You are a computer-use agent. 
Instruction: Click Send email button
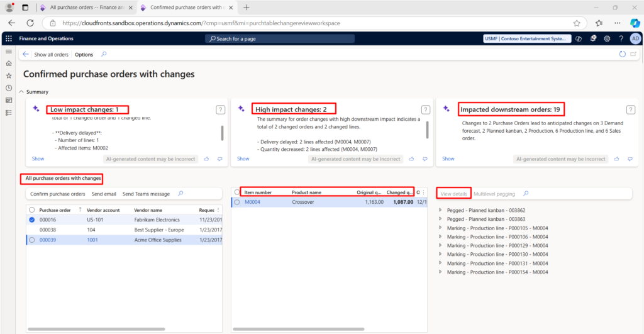coord(104,194)
